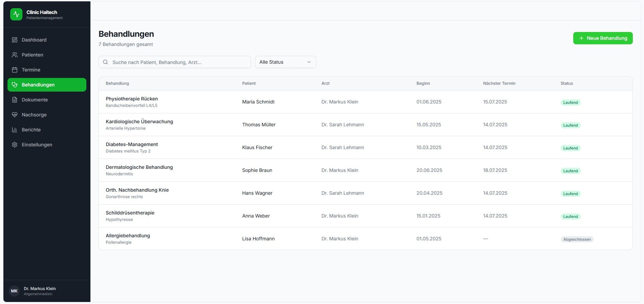Click start date 10.03.2025
The width and height of the screenshot is (644, 304).
pyautogui.click(x=429, y=147)
